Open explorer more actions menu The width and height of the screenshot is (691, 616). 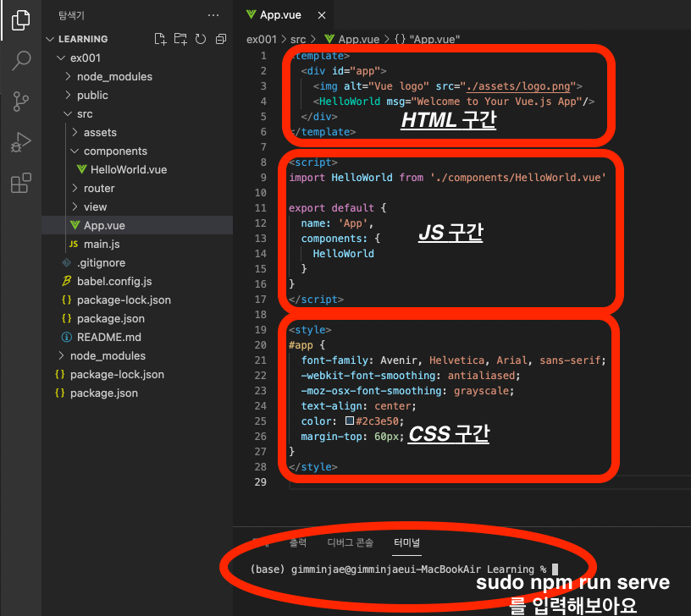213,15
